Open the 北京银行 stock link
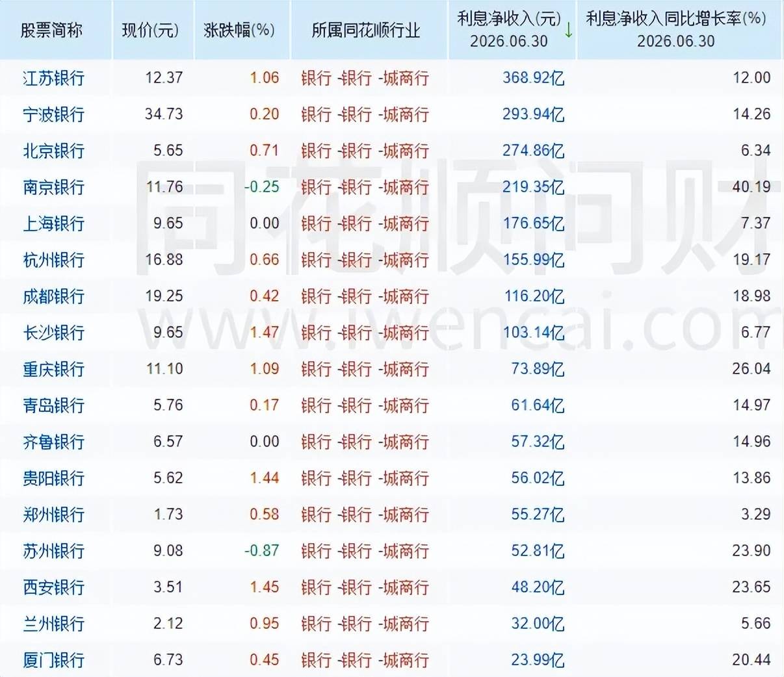Screen dimensions: 784x677 click(x=53, y=151)
